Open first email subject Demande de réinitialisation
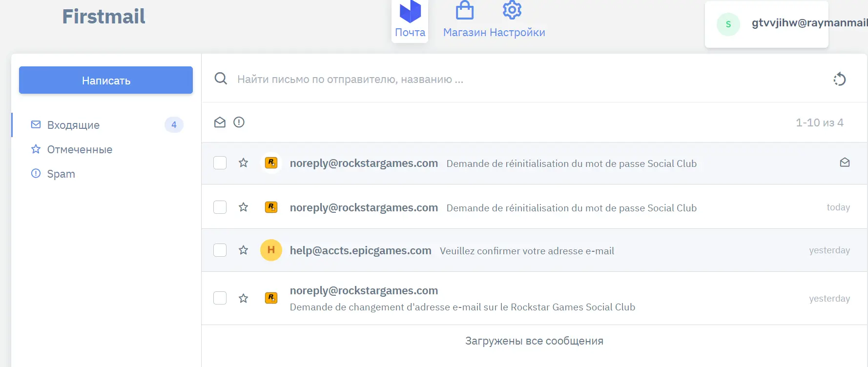The image size is (868, 367). pyautogui.click(x=571, y=163)
